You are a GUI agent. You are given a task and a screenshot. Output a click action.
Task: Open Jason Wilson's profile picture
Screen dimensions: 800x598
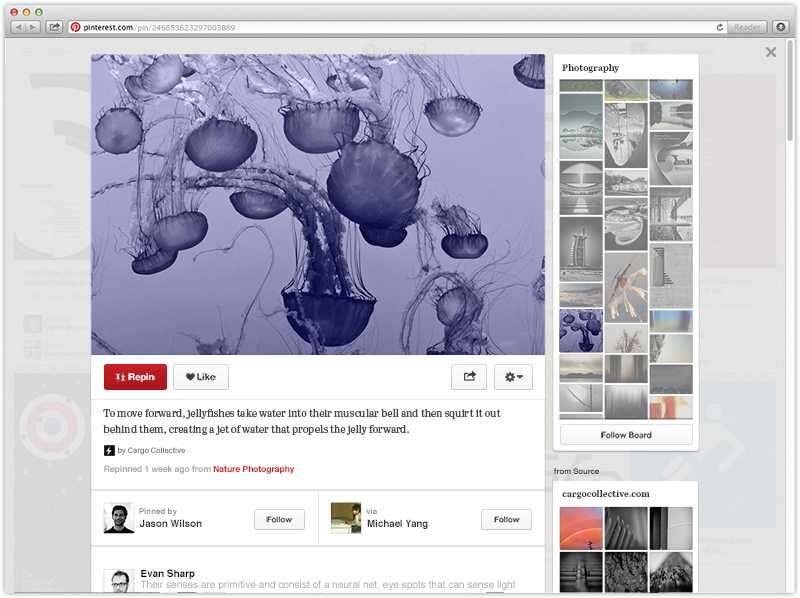[119, 518]
